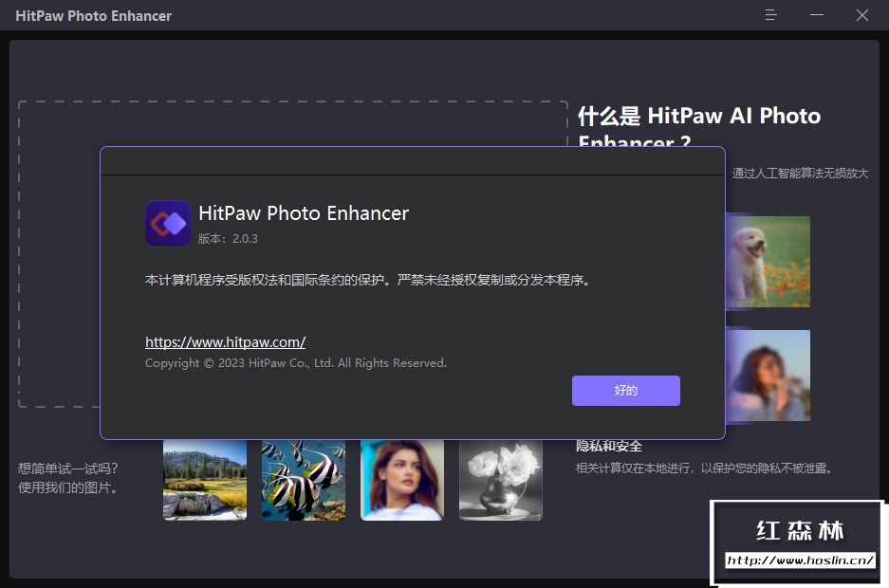The image size is (889, 588).
Task: Open the hamburger menu in title bar
Action: 770,15
